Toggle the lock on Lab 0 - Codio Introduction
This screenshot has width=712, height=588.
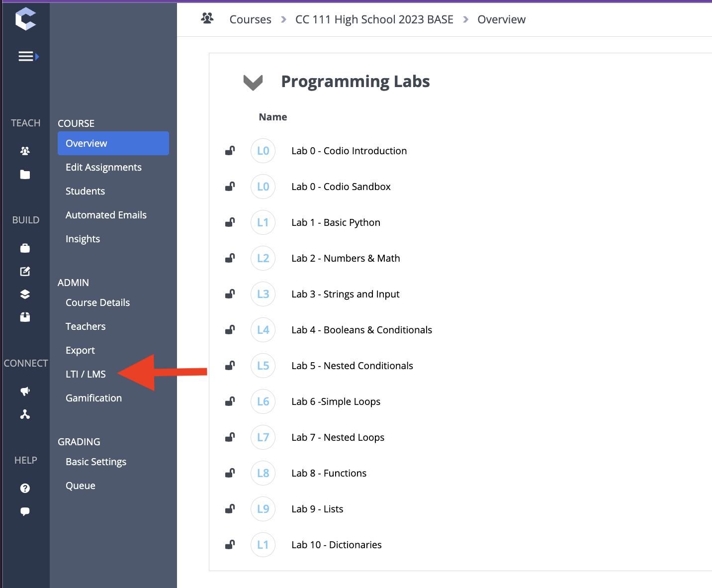[x=230, y=150]
